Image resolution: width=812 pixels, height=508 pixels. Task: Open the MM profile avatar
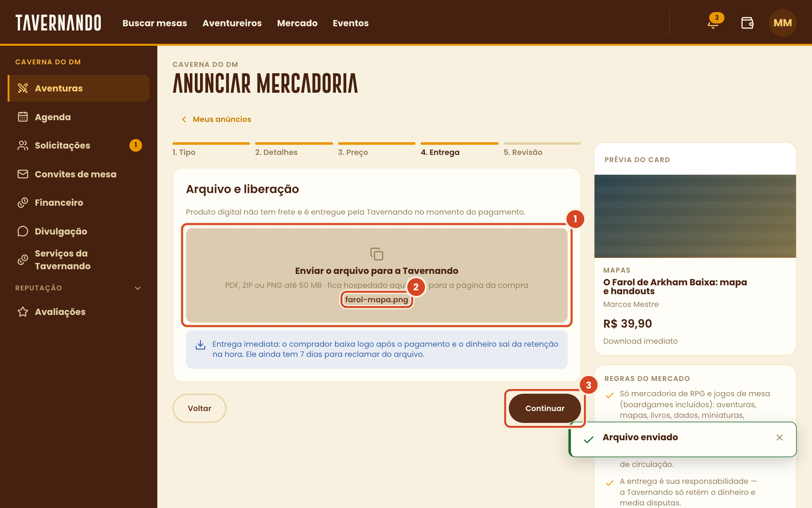(x=782, y=23)
